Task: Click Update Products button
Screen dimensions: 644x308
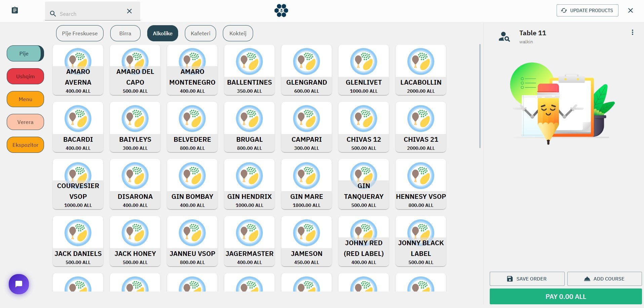Action: point(587,10)
